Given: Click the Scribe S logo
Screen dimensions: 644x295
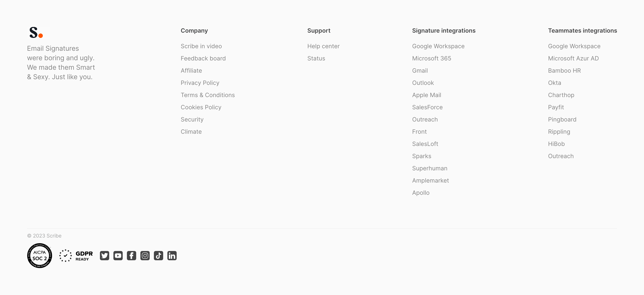Looking at the screenshot, I should coord(36,33).
